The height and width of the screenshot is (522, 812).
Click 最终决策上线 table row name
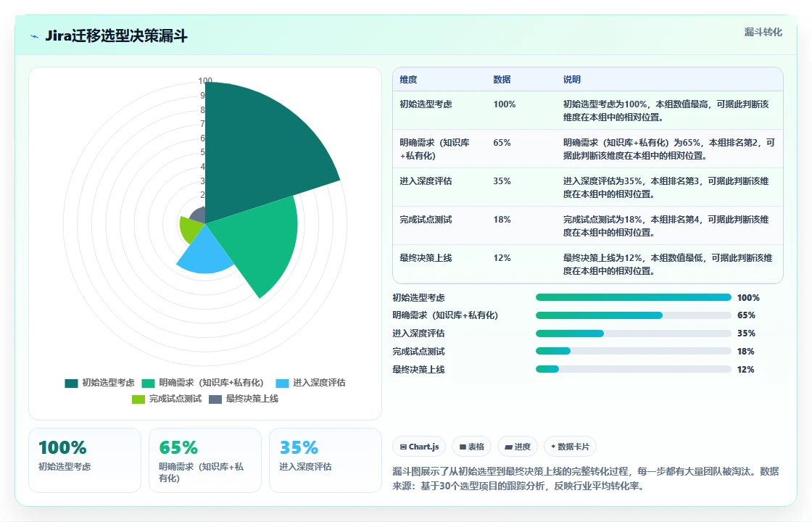pos(426,257)
